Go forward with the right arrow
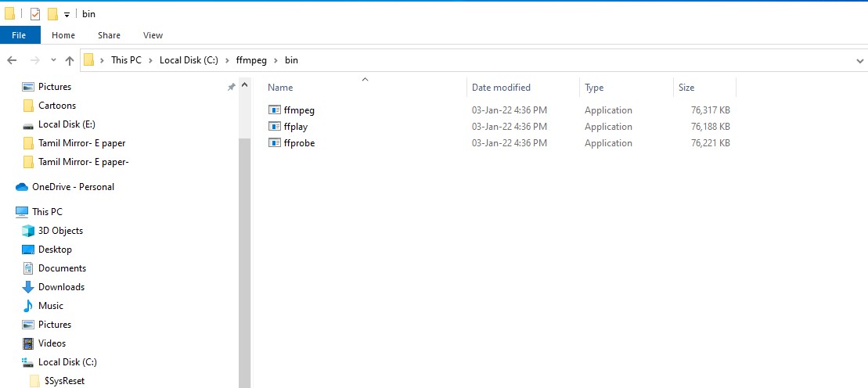 pos(34,60)
